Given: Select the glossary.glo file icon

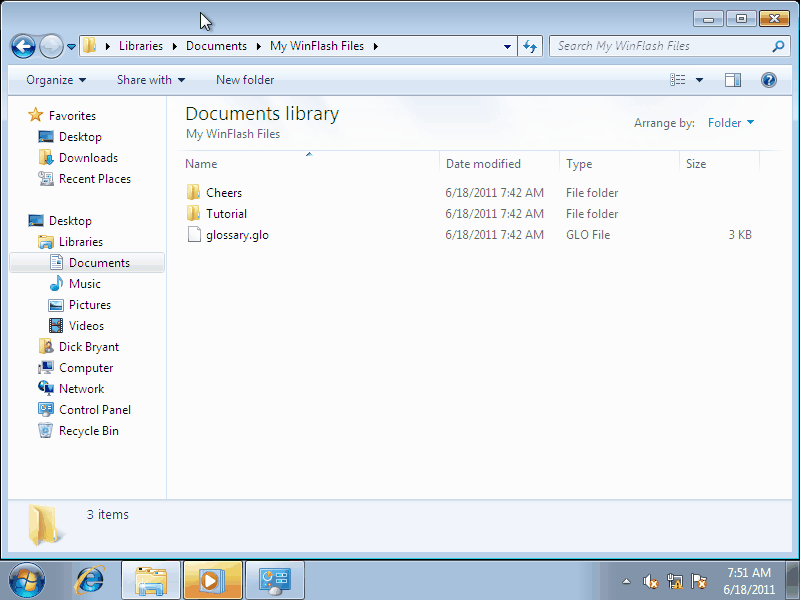Looking at the screenshot, I should coord(194,234).
